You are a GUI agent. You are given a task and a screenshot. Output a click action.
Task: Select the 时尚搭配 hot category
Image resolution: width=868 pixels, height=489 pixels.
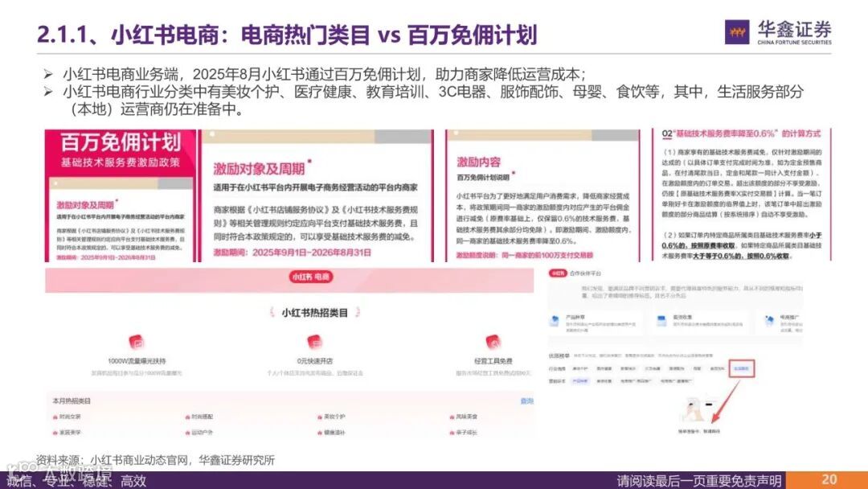click(199, 417)
